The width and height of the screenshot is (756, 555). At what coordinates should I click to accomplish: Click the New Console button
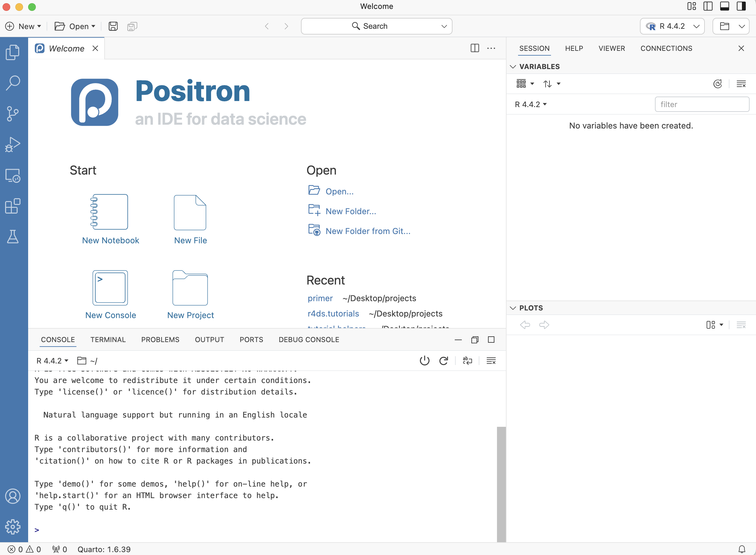(x=111, y=295)
